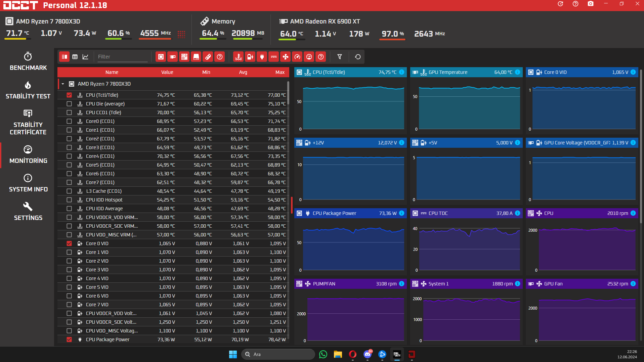Viewport: 644px width, 362px height.
Task: Open info for the CPU Package Power graph
Action: [401, 213]
